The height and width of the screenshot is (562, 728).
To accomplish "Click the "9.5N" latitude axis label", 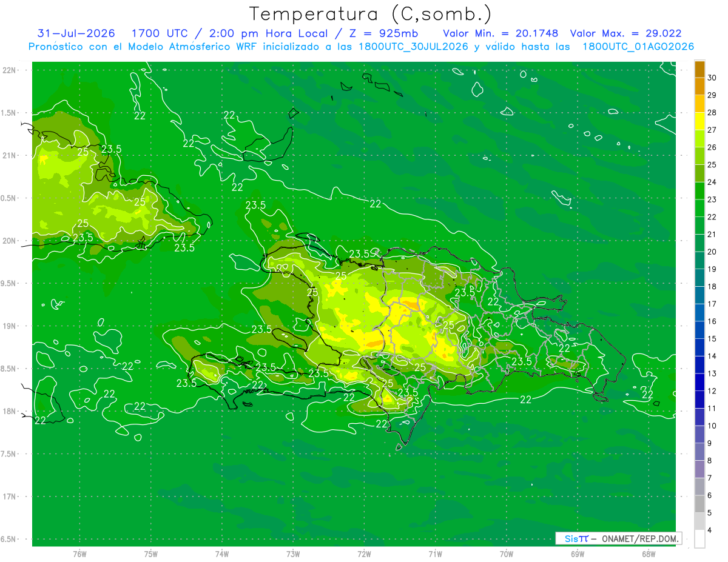I will pos(9,284).
